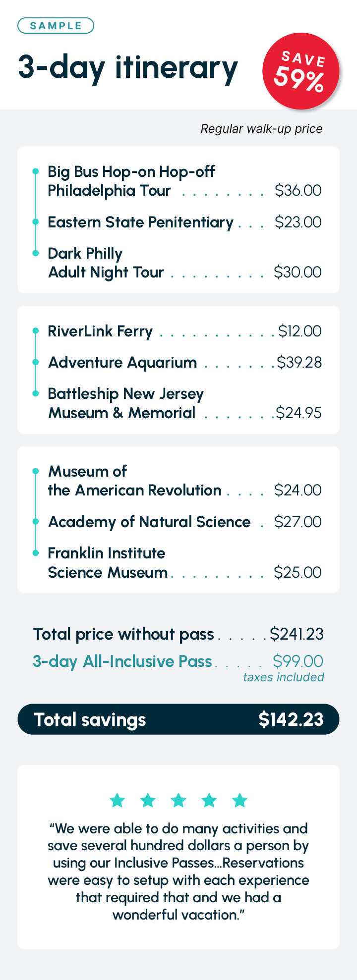This screenshot has height=980, width=357.
Task: Click the Franklin Institute Science Museum bullet
Action: click(35, 553)
